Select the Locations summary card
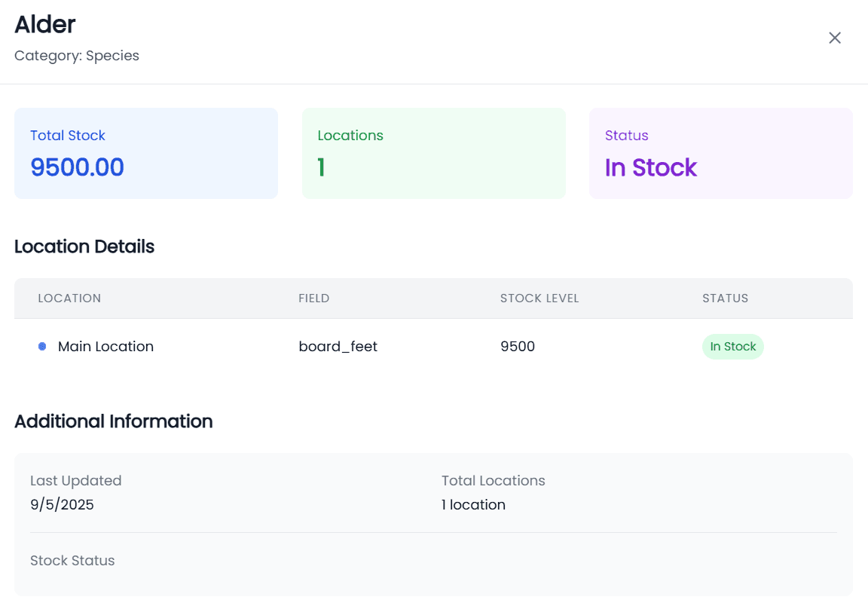The width and height of the screenshot is (868, 609). click(x=434, y=152)
